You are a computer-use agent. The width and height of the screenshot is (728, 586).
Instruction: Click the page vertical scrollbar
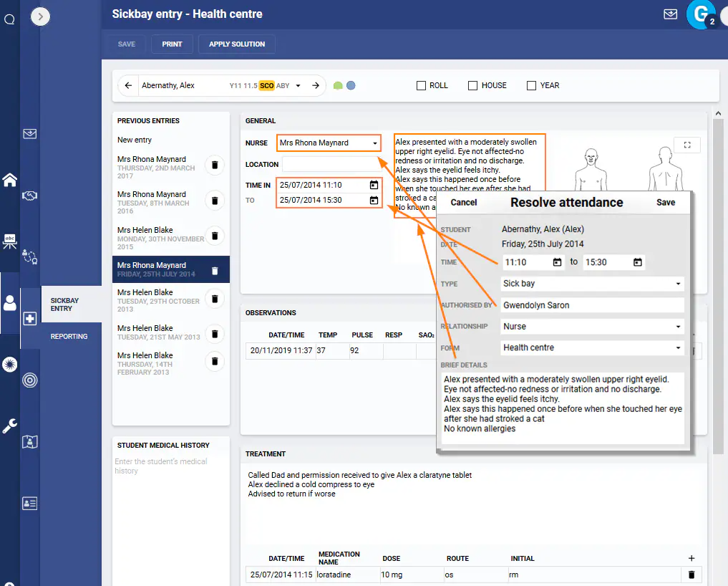point(718,288)
